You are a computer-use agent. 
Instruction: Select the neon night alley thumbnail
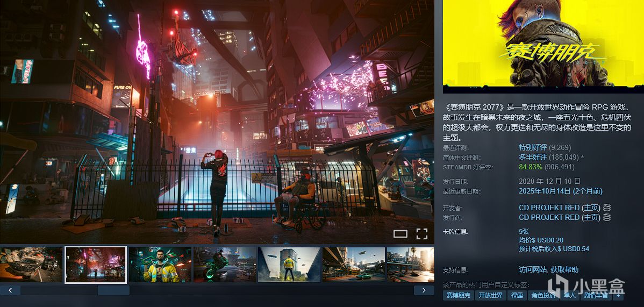96,265
